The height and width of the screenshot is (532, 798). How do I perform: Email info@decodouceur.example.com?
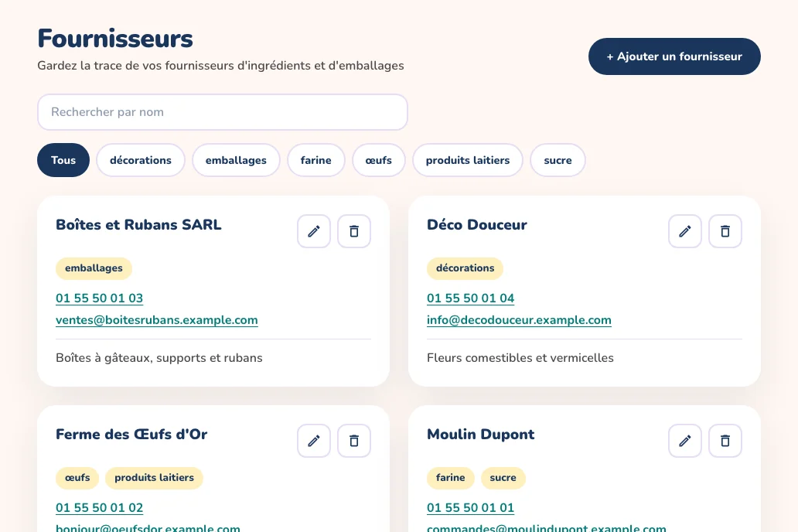(x=519, y=320)
